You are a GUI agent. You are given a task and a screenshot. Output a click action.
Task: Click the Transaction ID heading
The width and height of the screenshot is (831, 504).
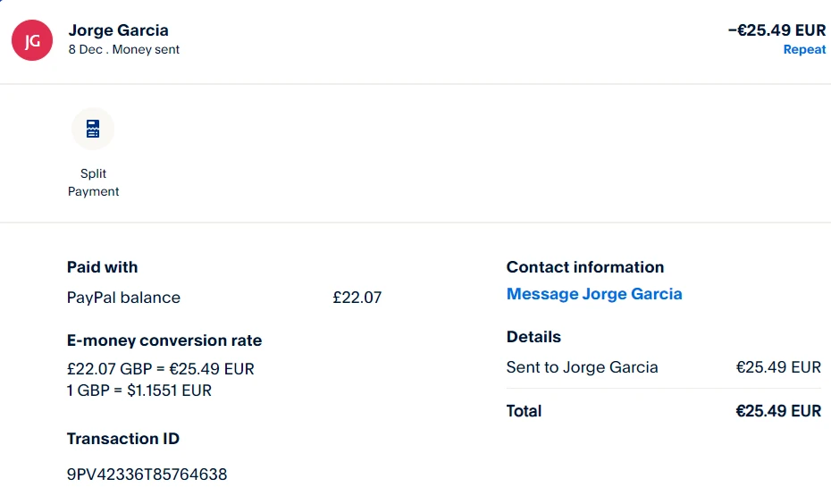click(x=123, y=439)
